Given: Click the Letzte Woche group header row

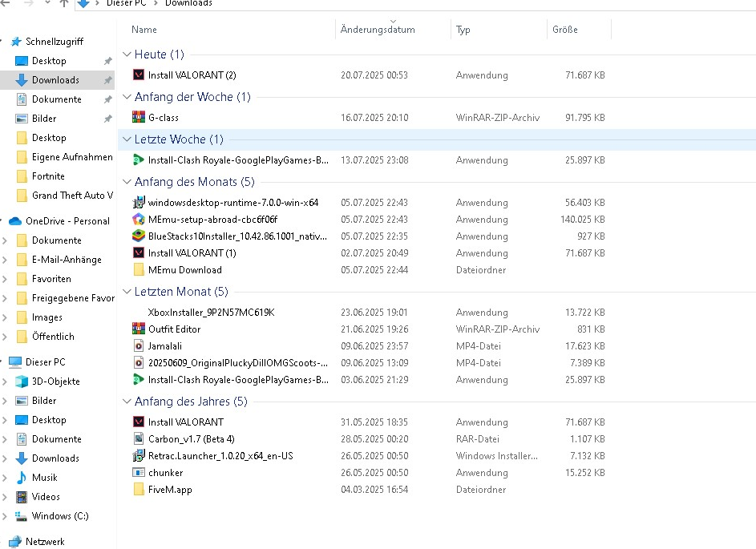Looking at the screenshot, I should point(437,139).
